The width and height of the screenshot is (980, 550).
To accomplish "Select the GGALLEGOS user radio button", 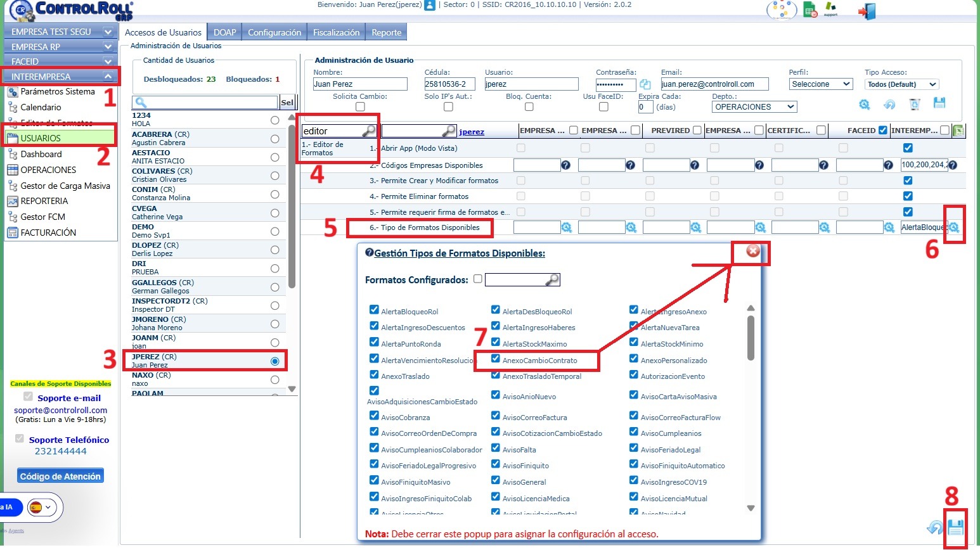I will [274, 287].
